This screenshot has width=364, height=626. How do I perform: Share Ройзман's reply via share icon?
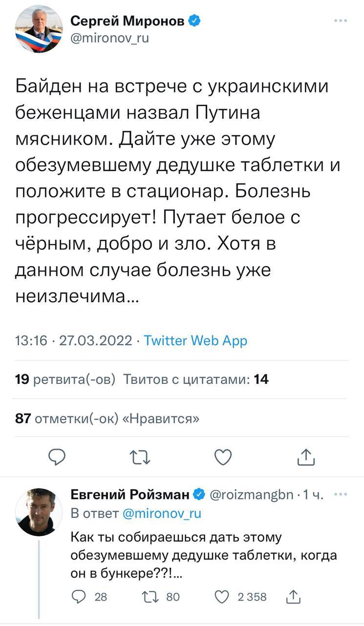(x=293, y=596)
